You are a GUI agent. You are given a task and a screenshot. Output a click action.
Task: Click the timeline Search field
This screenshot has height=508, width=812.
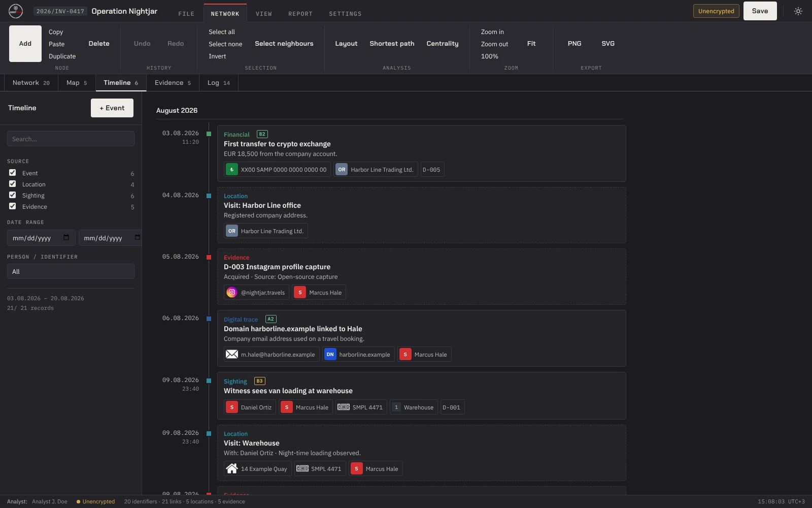(71, 139)
